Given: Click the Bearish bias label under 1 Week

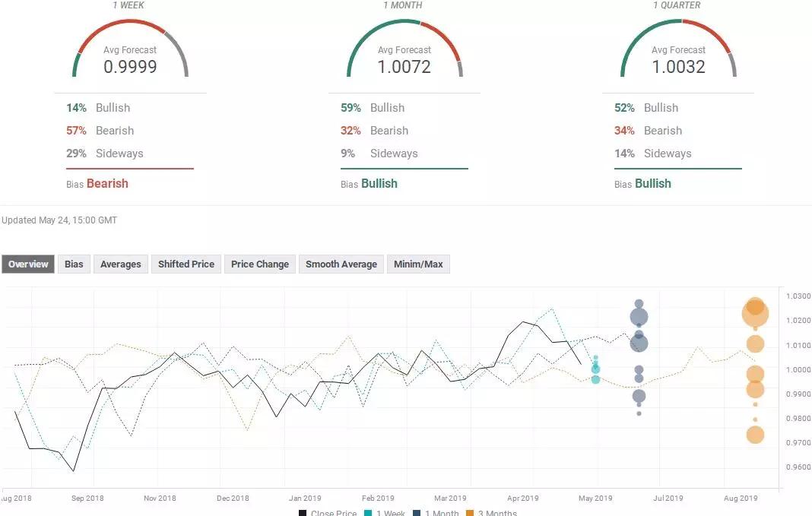Looking at the screenshot, I should click(107, 183).
